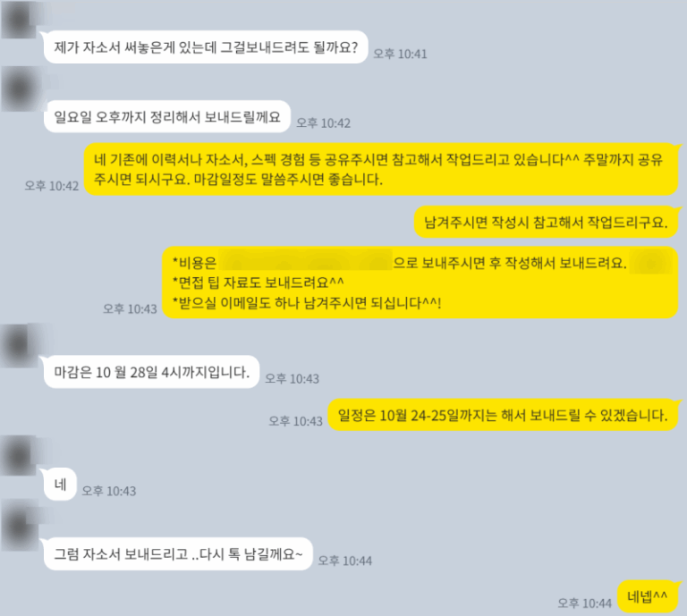The width and height of the screenshot is (687, 616).
Task: Click the blurred avatar above the short 네 message
Action: 19,455
